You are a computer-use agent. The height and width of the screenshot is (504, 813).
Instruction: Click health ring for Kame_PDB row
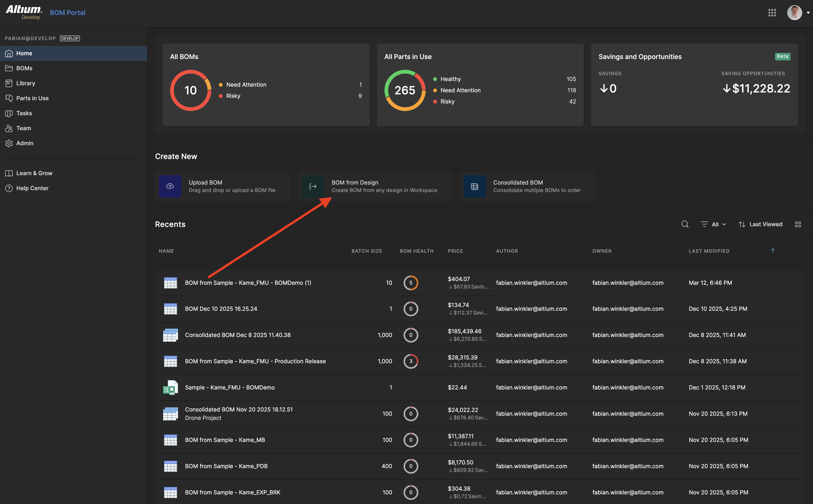[411, 466]
